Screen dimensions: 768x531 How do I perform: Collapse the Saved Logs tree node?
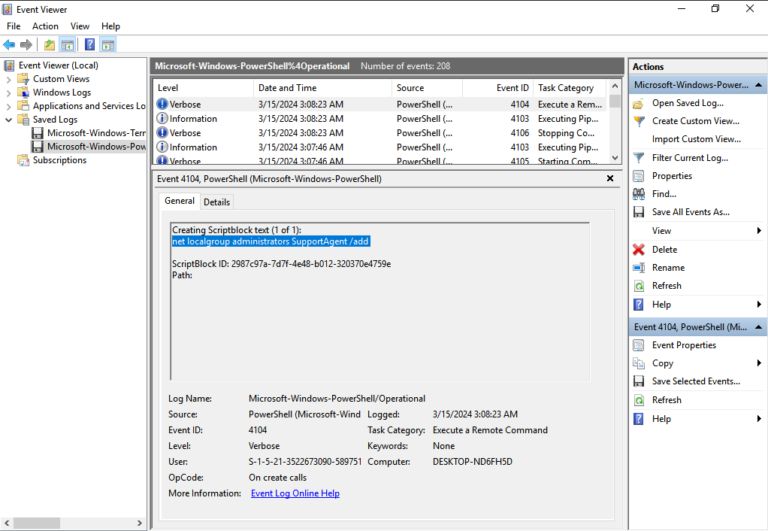(x=9, y=120)
